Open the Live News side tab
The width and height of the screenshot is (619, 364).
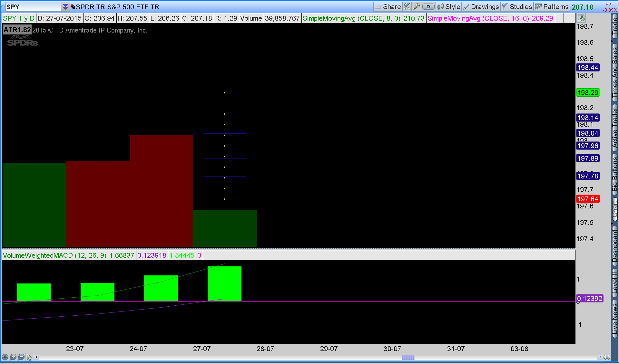click(615, 319)
